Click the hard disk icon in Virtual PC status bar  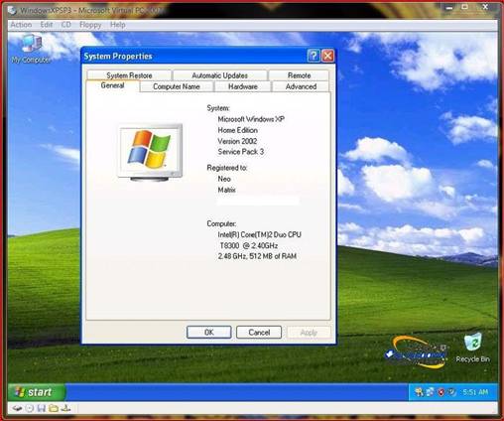[x=17, y=408]
